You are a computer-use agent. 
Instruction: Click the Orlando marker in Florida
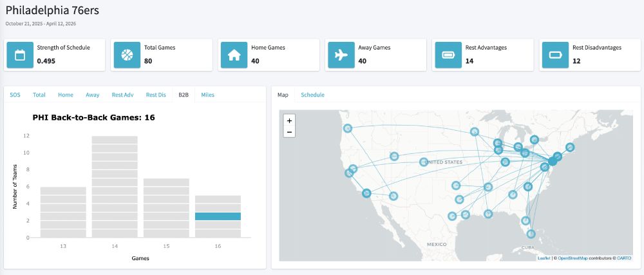[x=526, y=221]
